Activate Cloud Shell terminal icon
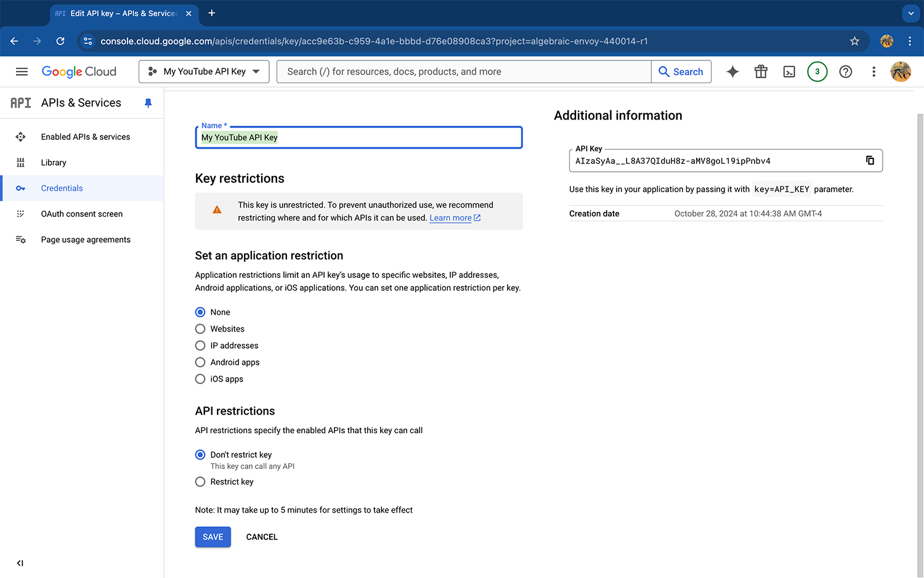The height and width of the screenshot is (578, 924). [x=789, y=71]
